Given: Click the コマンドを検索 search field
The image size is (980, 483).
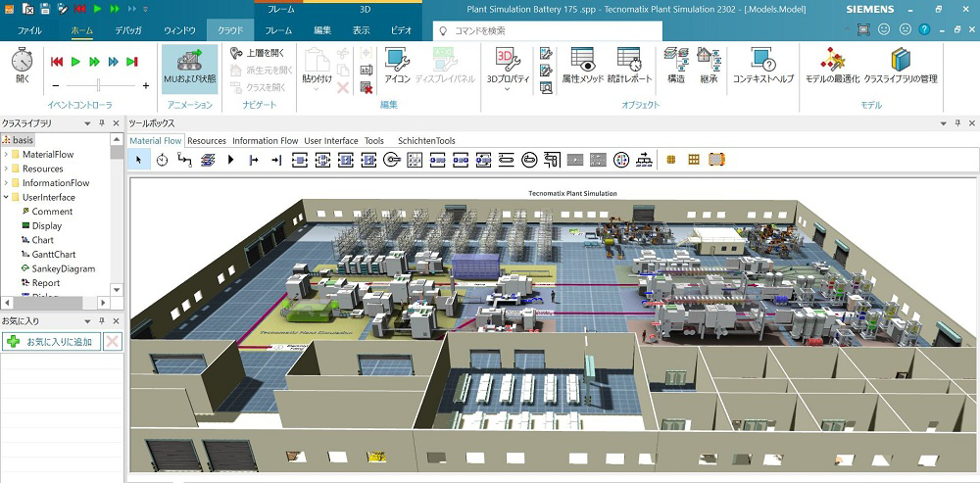Looking at the screenshot, I should [548, 30].
